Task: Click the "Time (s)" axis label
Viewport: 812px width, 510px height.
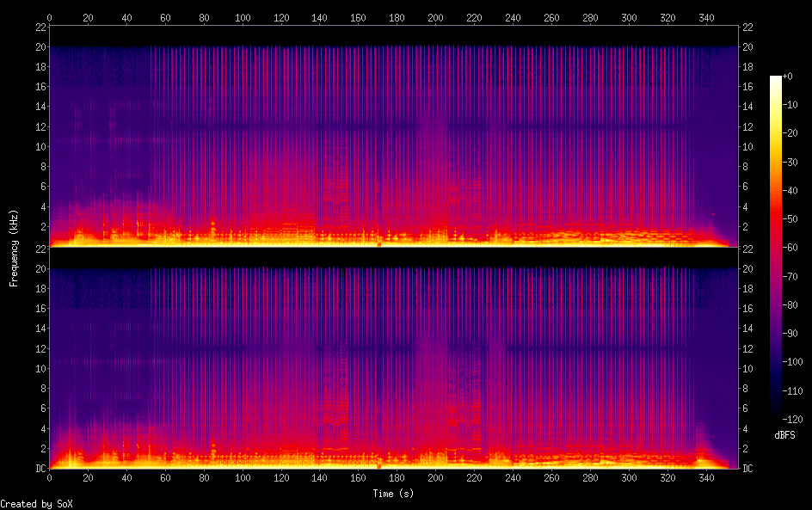Action: [393, 494]
